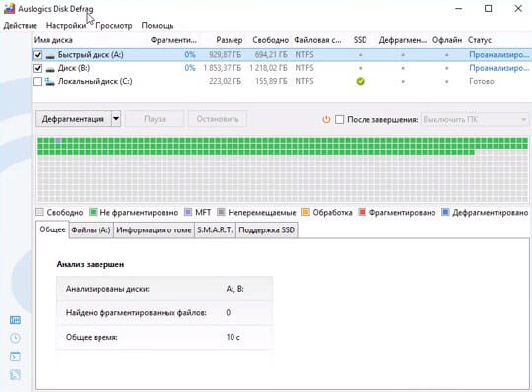
Task: Switch to the Информация о томе tab
Action: point(154,230)
